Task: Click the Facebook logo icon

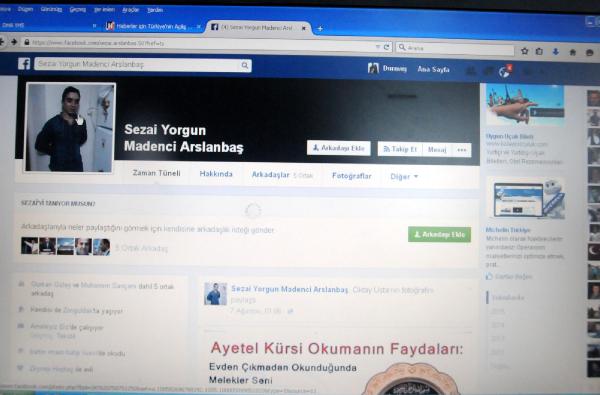Action: click(x=24, y=64)
